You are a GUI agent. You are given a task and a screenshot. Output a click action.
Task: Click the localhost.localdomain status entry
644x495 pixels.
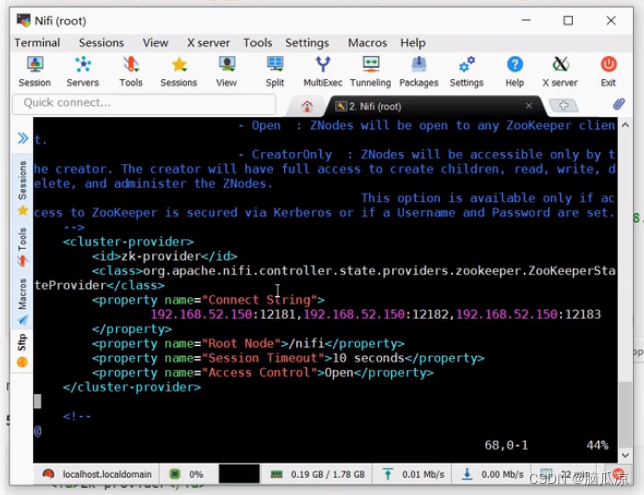coord(97,474)
